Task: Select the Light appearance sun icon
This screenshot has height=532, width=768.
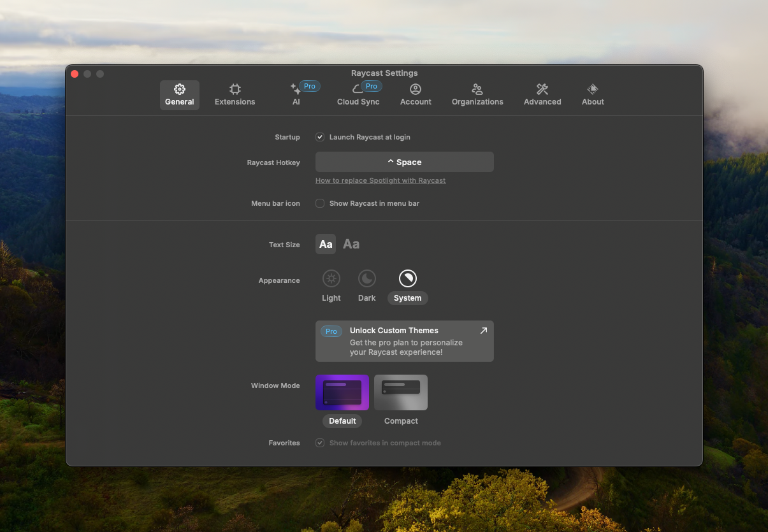Action: (331, 278)
